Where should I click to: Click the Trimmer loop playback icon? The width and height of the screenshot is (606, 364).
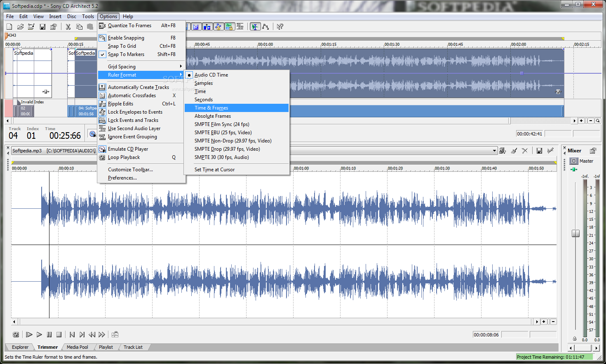(x=16, y=334)
